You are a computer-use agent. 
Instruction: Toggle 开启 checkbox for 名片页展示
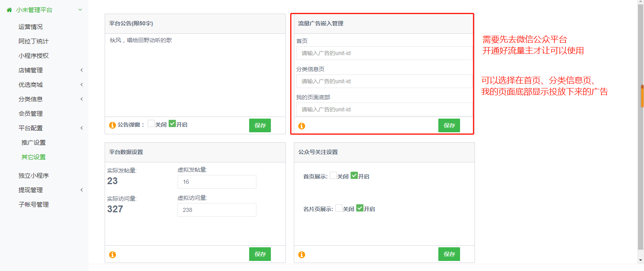360,208
